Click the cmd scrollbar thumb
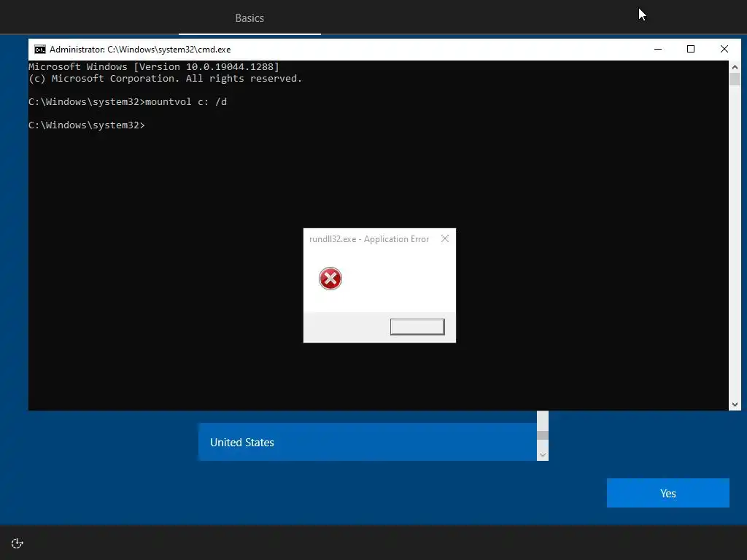Screen dimensions: 747x560 [735, 79]
